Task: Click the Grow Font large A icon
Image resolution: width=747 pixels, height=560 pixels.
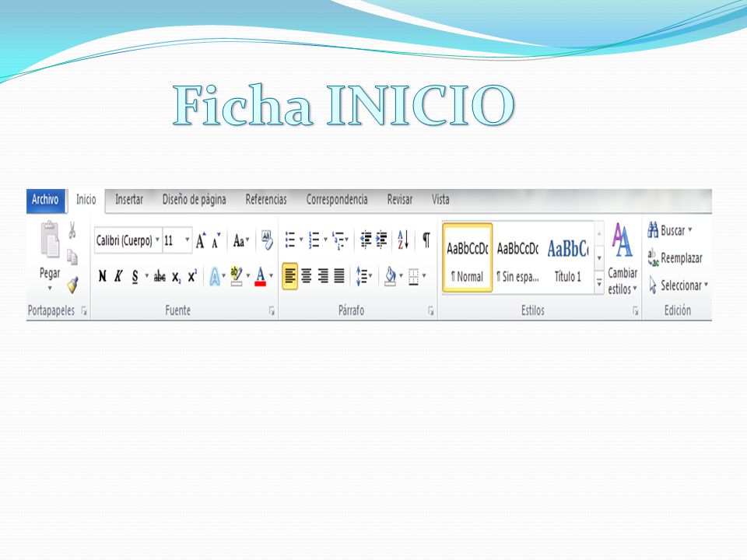Action: click(x=201, y=240)
